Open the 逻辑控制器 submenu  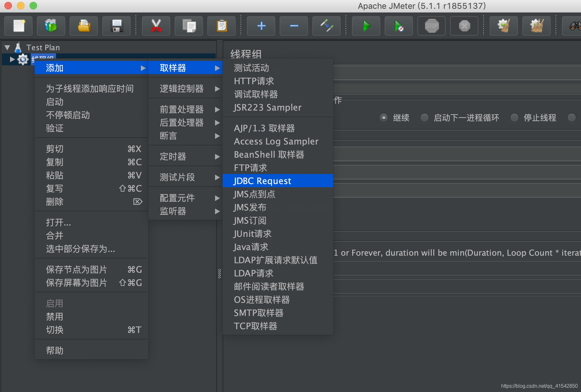[x=185, y=89]
